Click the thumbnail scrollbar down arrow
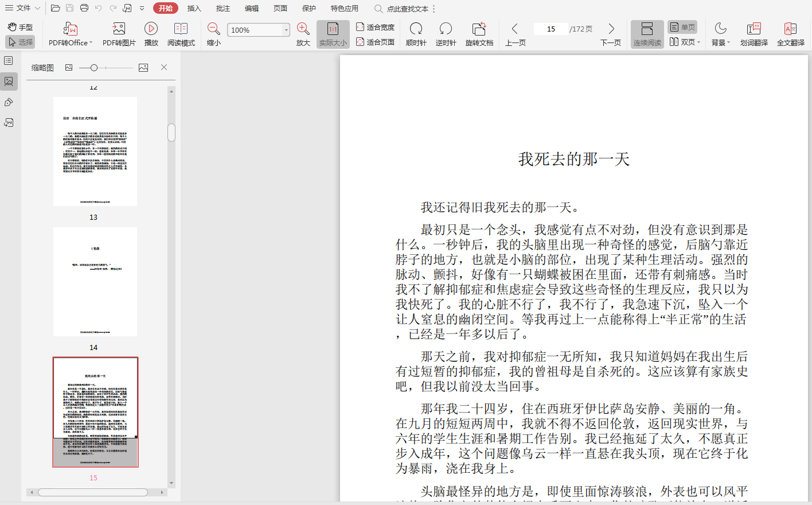 (x=171, y=483)
